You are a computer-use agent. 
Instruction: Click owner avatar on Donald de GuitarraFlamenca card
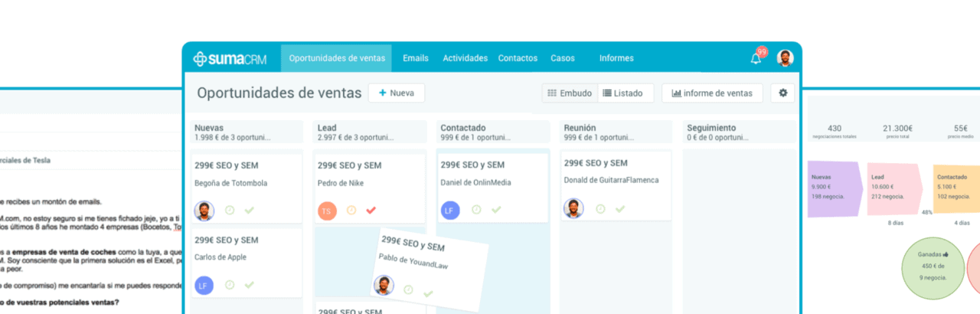click(x=573, y=208)
